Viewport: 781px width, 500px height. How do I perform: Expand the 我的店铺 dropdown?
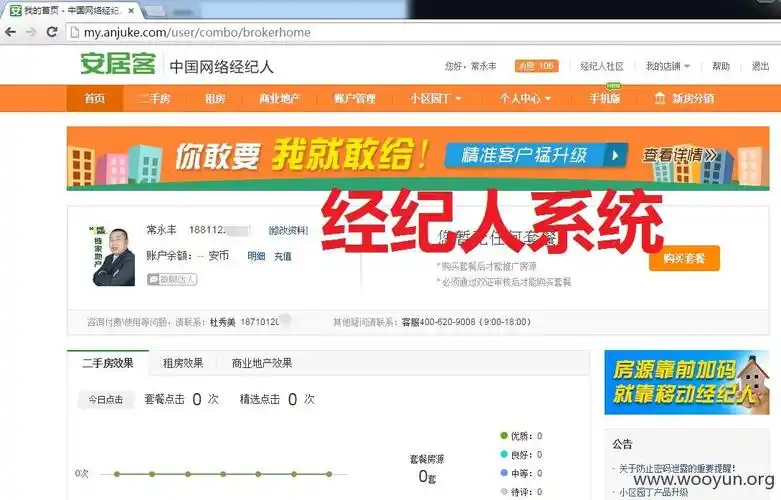tap(667, 66)
